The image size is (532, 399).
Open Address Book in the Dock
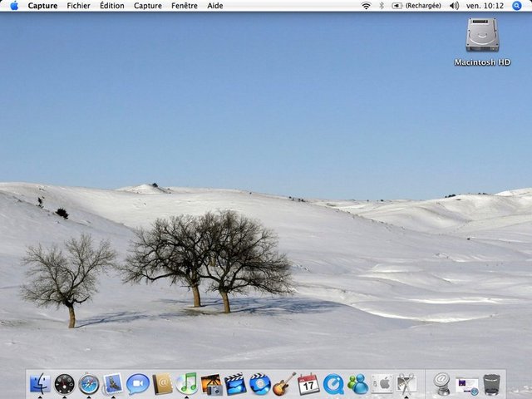click(x=162, y=384)
